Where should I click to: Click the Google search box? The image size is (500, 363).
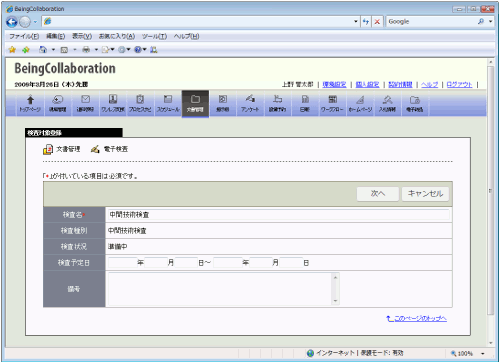[x=432, y=22]
